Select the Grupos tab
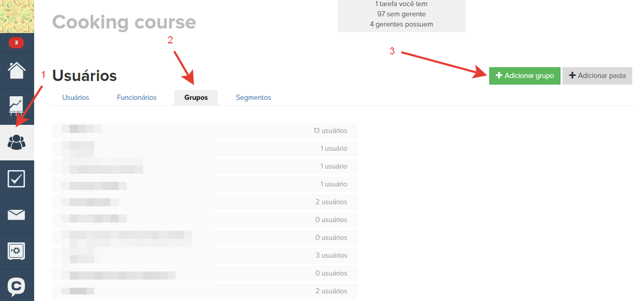 196,98
